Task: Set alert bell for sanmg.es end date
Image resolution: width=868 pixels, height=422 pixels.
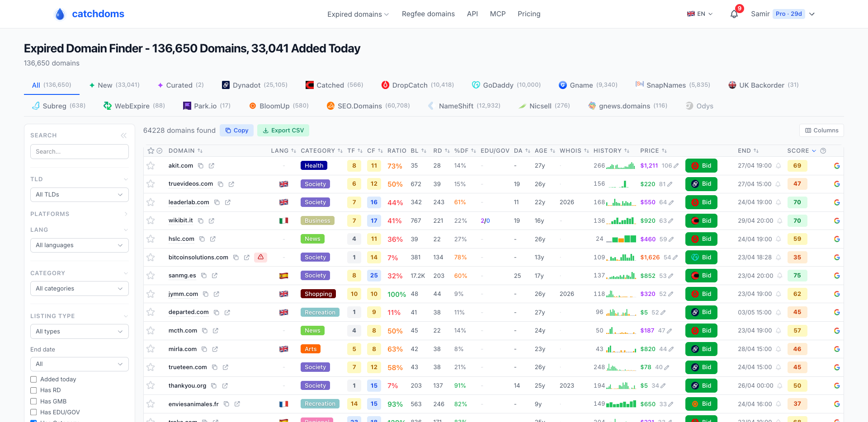Action: [780, 276]
